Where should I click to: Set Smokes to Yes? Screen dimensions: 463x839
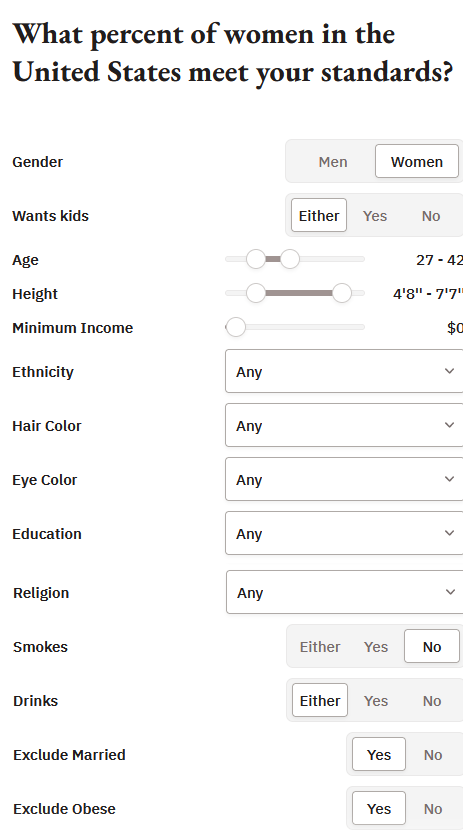[x=376, y=647]
